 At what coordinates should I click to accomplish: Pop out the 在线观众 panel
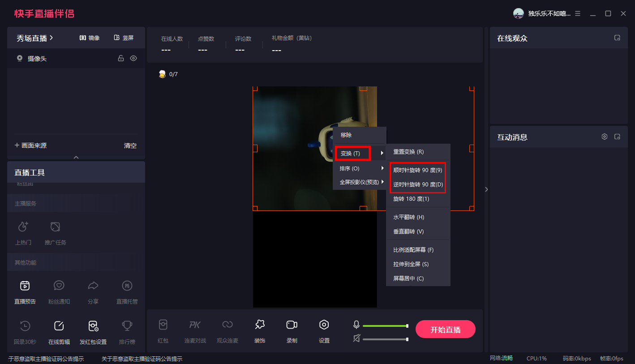(617, 38)
